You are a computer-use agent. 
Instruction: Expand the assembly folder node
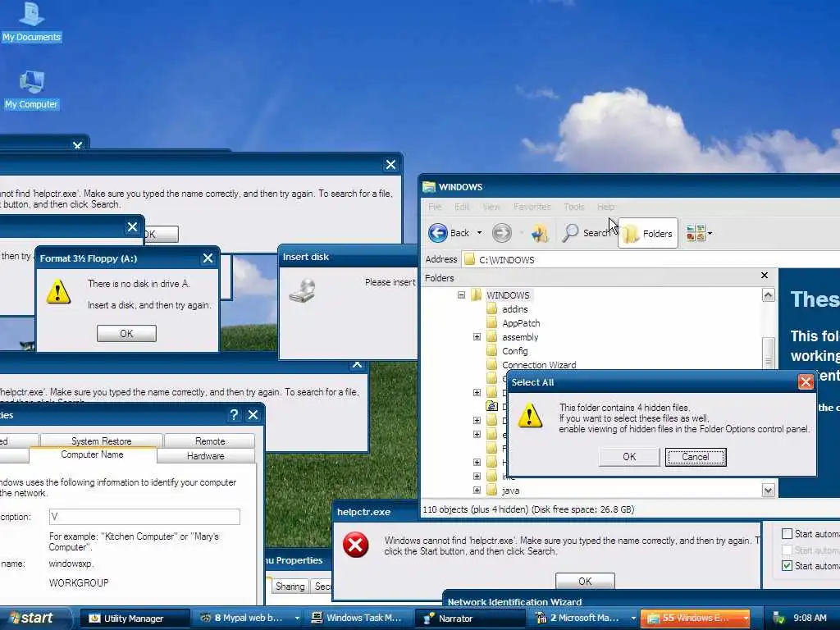point(477,337)
